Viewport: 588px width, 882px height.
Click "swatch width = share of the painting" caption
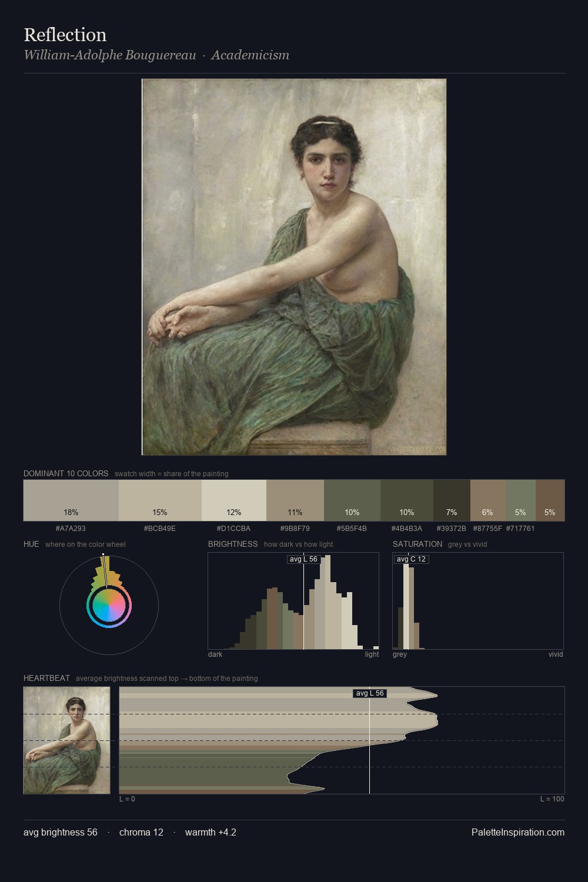pos(172,474)
